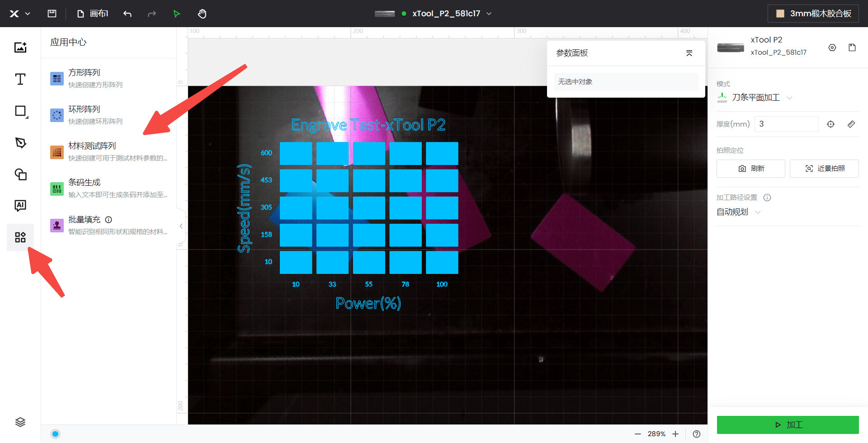The width and height of the screenshot is (868, 443).
Task: Click the blue status dot indicator
Action: click(x=55, y=434)
